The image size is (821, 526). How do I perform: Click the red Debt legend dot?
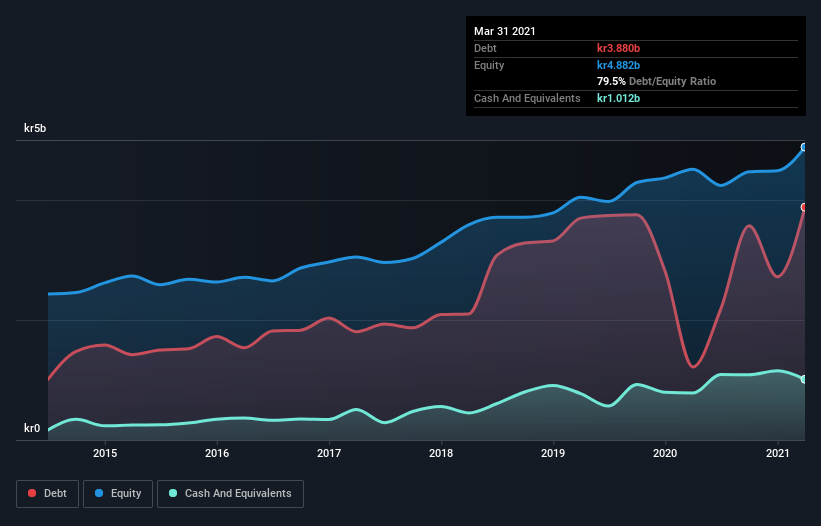click(x=32, y=493)
